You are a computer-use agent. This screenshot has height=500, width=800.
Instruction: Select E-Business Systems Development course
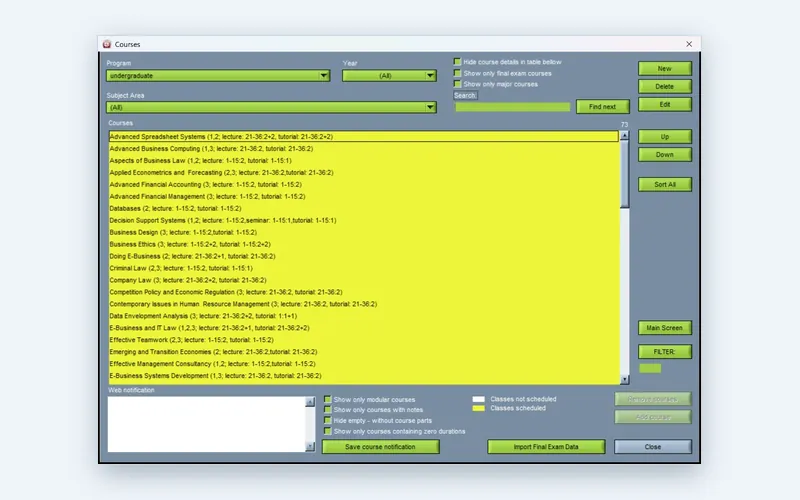364,376
